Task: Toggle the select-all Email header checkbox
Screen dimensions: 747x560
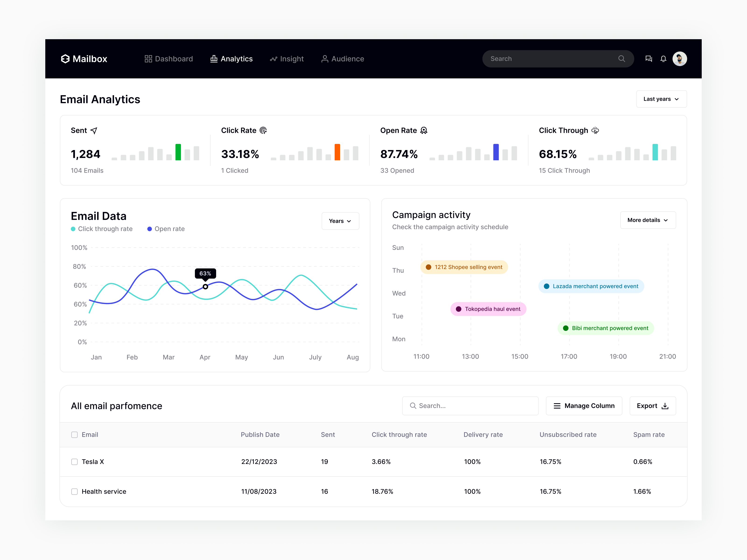Action: pyautogui.click(x=74, y=434)
